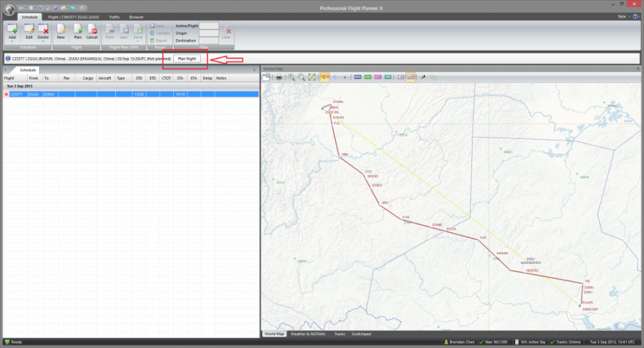Viewport: 644px width, 348px height.
Task: Switch to the Scratchpad tab
Action: click(361, 334)
